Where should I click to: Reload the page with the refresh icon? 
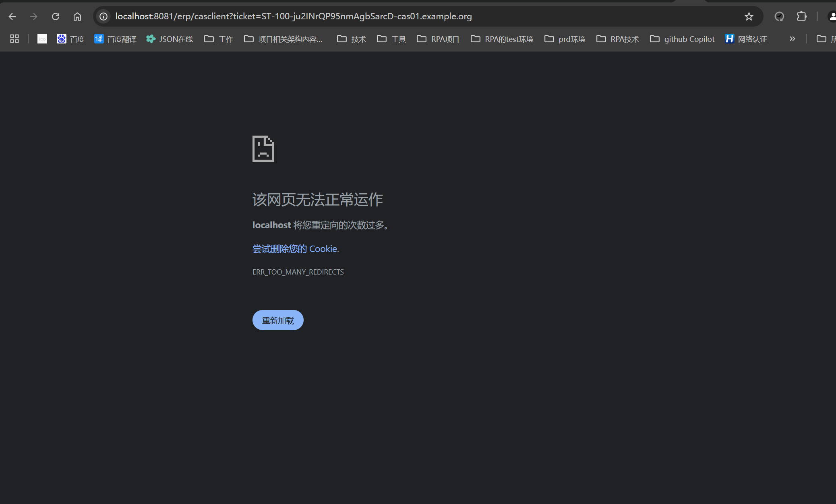click(x=56, y=17)
